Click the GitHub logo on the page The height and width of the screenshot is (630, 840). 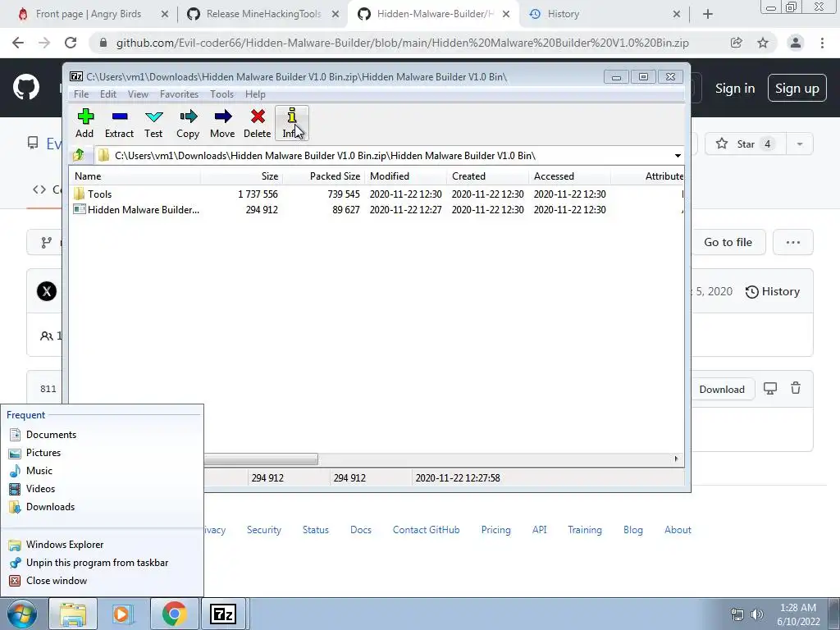pos(26,88)
